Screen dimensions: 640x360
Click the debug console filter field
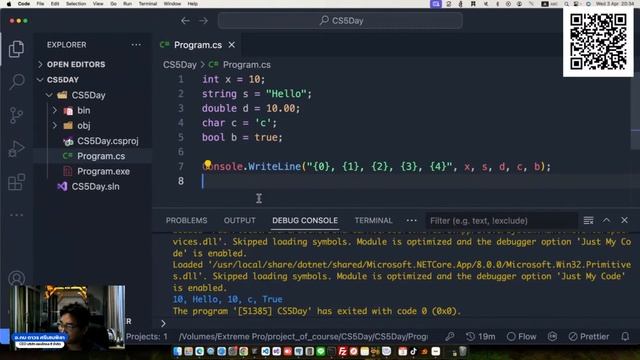tap(502, 221)
